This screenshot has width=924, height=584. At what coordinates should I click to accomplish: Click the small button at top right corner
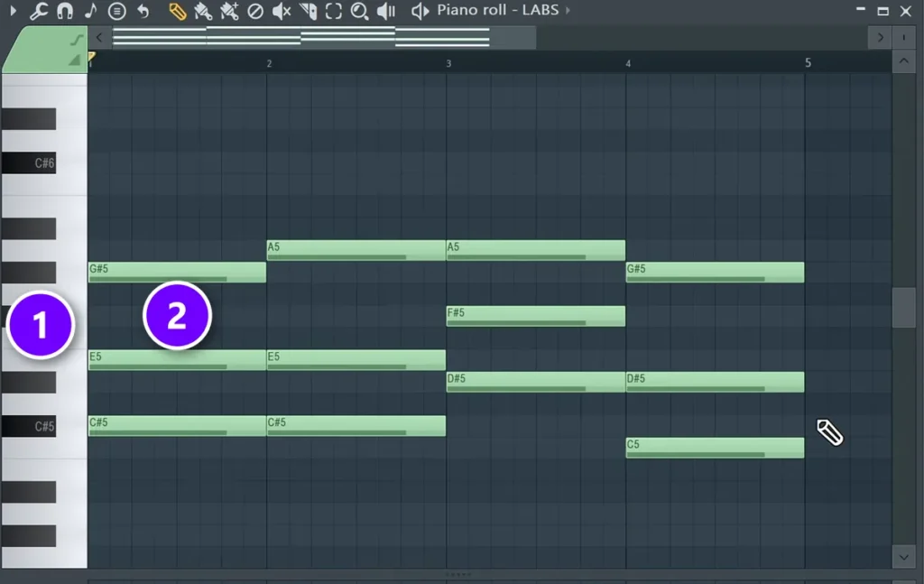(x=904, y=38)
